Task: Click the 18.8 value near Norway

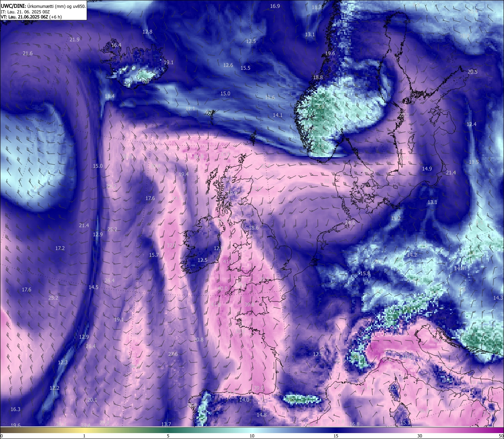Action: [x=318, y=78]
